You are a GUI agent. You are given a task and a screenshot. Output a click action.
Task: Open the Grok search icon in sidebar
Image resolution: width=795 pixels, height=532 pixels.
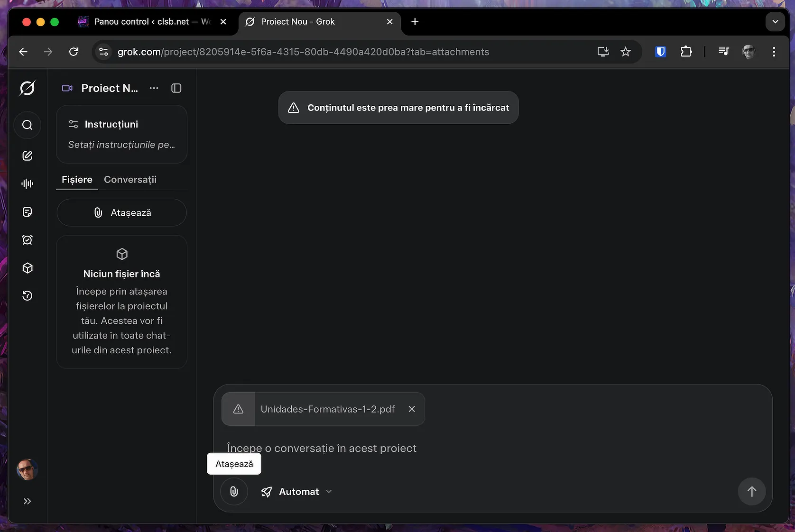click(28, 125)
